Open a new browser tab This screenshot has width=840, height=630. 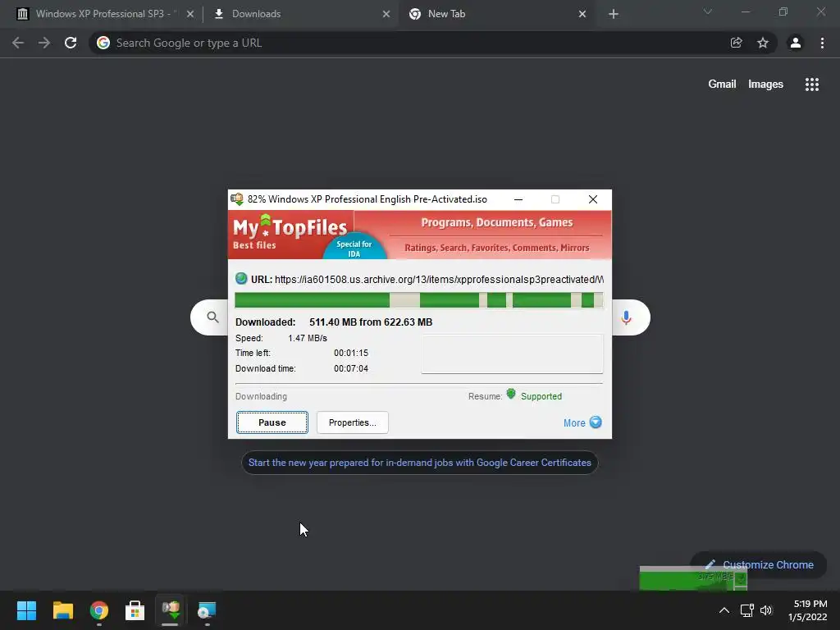coord(614,14)
